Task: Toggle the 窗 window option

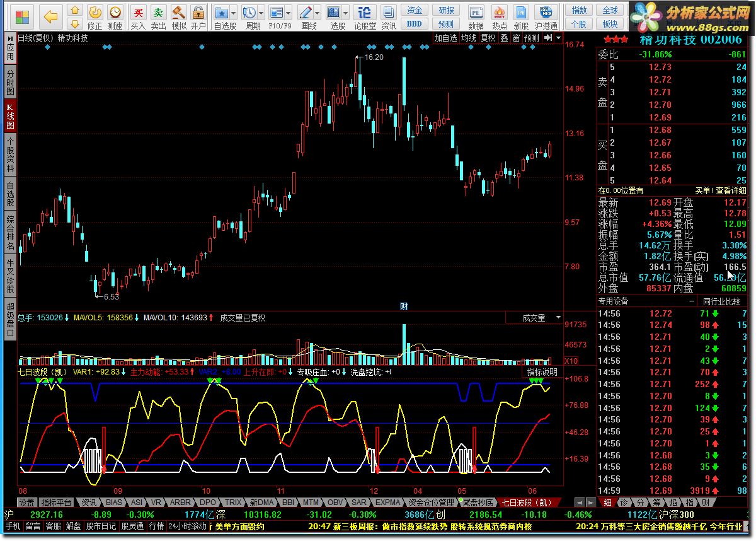Action: [516, 38]
